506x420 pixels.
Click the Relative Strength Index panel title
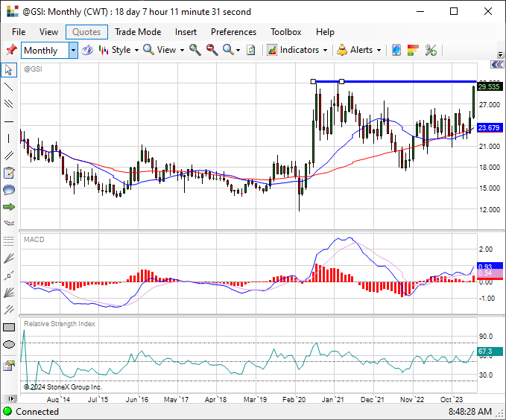coord(60,324)
